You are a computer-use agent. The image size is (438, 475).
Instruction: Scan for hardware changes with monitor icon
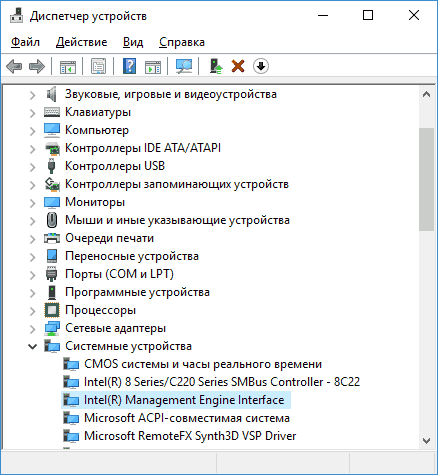(184, 66)
